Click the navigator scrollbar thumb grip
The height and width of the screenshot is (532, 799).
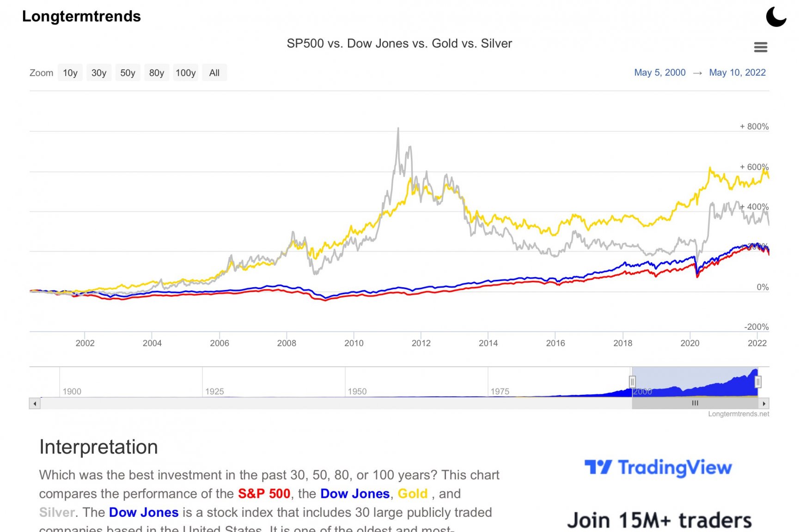click(695, 403)
